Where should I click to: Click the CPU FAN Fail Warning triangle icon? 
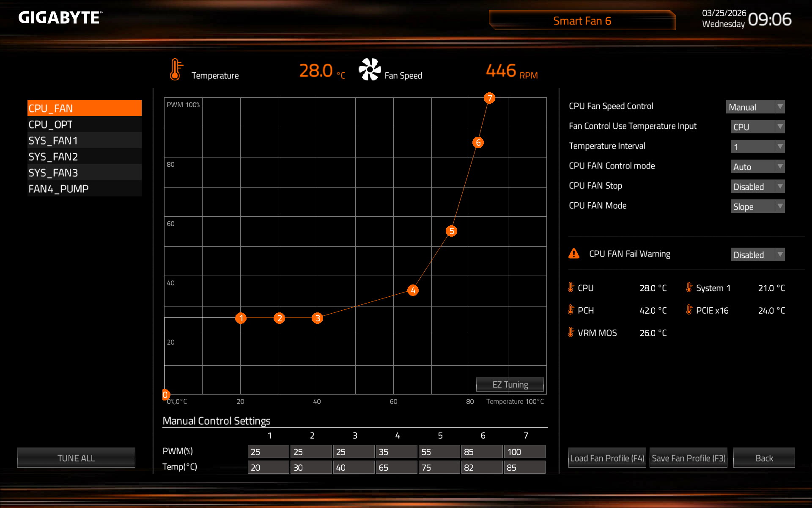(x=574, y=254)
